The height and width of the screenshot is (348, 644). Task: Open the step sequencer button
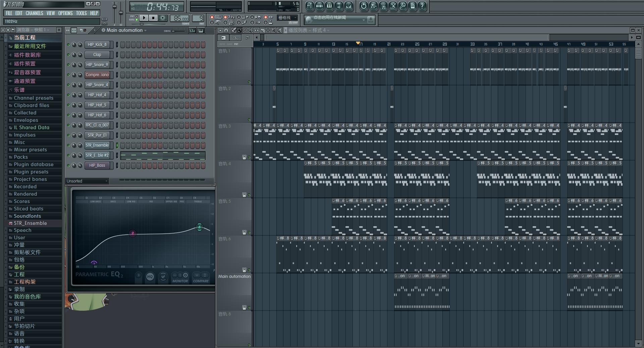click(319, 6)
